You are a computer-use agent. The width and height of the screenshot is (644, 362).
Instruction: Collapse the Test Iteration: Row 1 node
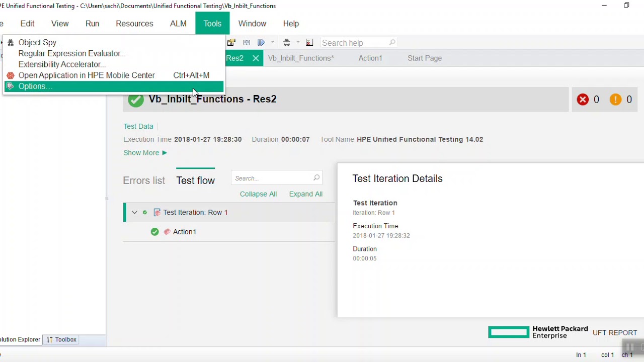134,212
